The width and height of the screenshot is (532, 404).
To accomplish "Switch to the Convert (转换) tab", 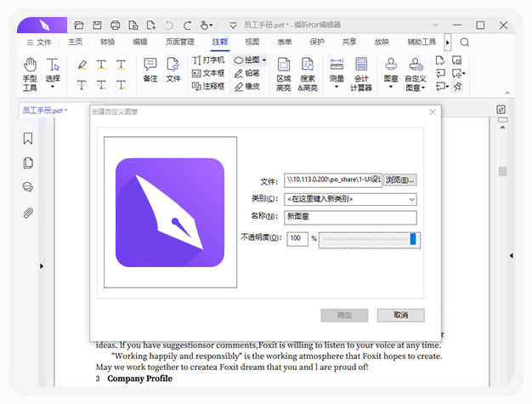I will point(108,42).
